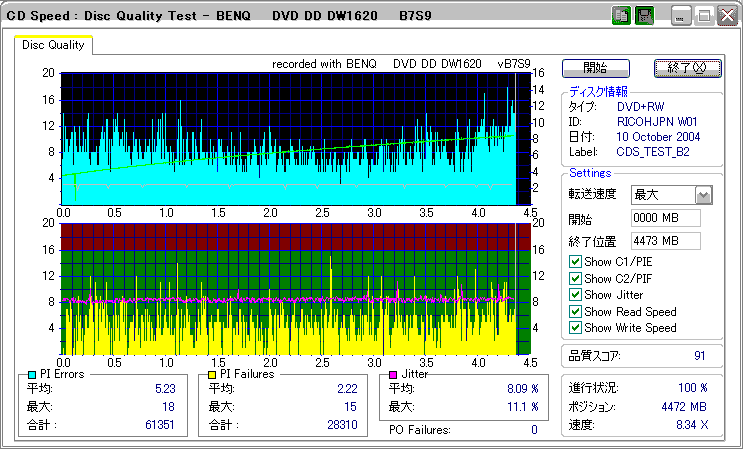Turn off the Show Write Speed checkbox

[575, 327]
